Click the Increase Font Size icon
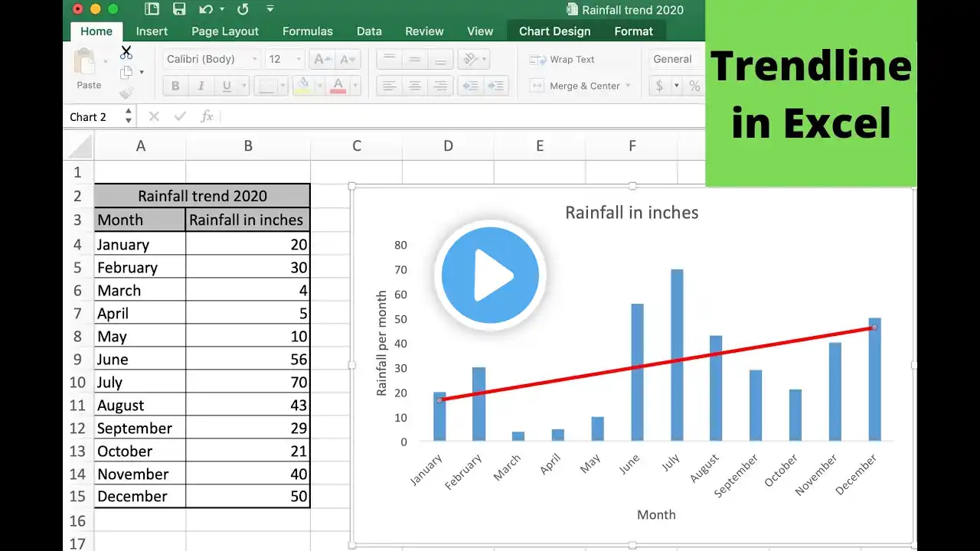This screenshot has height=551, width=980. 322,59
